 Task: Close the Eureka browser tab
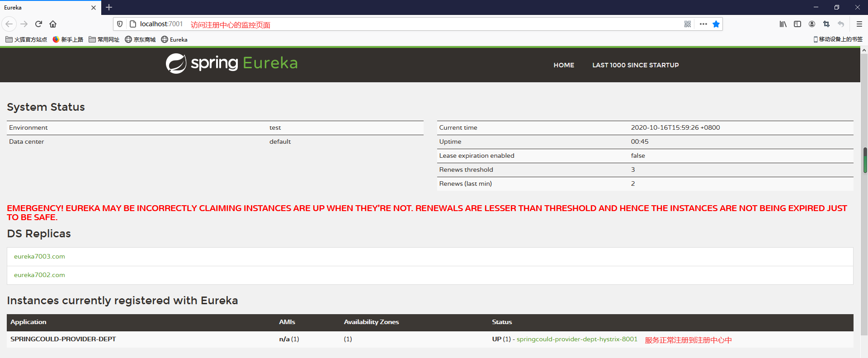[94, 8]
